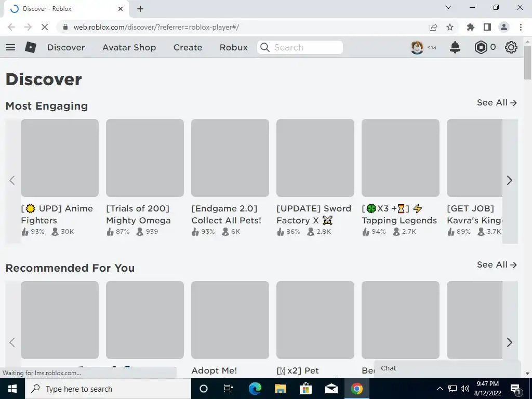This screenshot has height=399, width=532.
Task: Click the Roblox logo icon
Action: click(x=31, y=47)
